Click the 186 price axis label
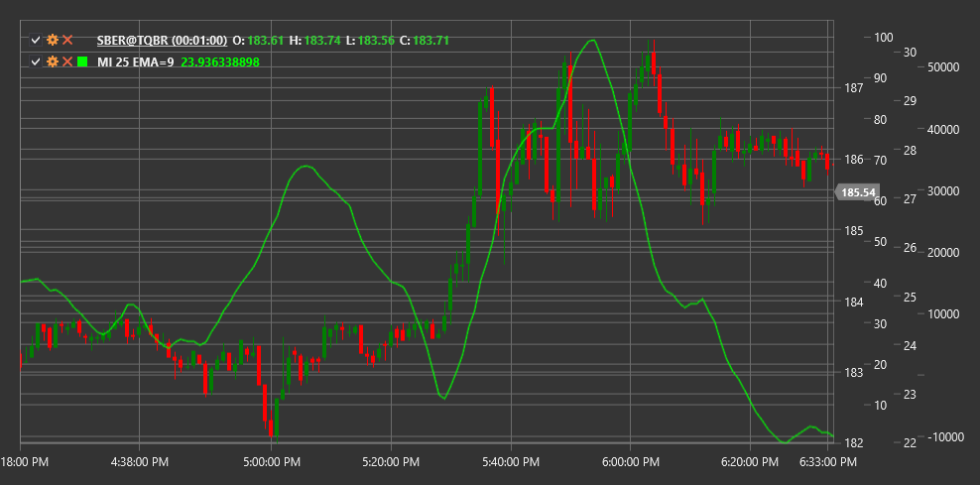Screen dimensions: 980x485 pos(853,160)
